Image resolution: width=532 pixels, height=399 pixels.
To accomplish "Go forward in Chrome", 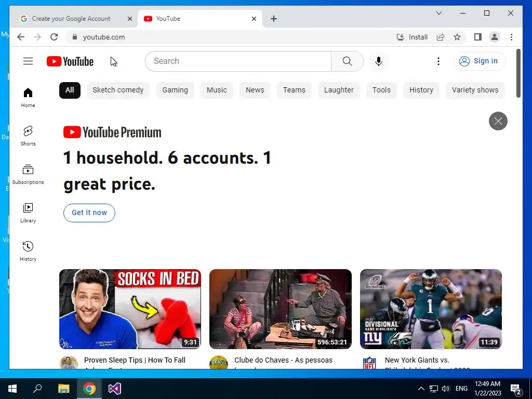I will [x=37, y=37].
